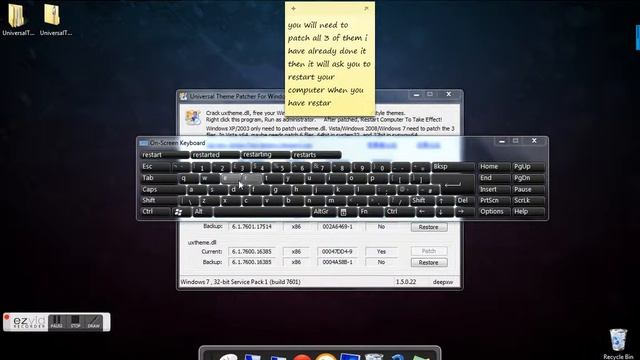The image size is (640, 360).
Task: Click the End key
Action: point(494,178)
